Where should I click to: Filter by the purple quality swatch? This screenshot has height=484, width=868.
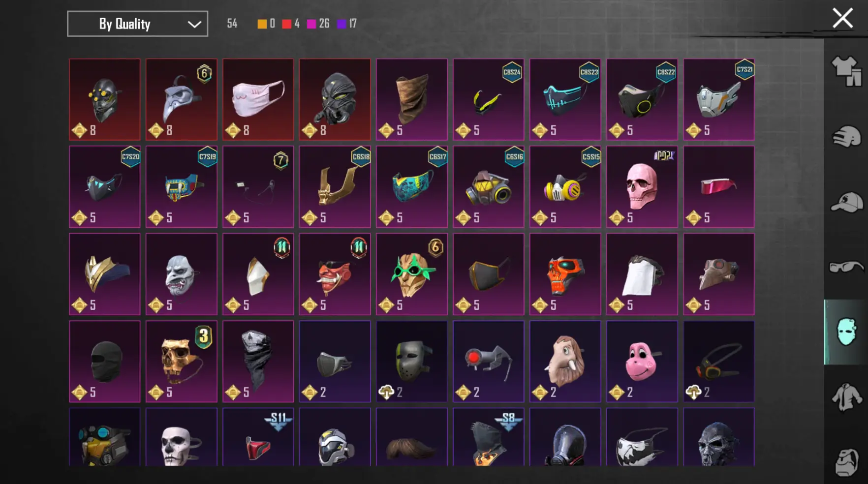tap(341, 24)
